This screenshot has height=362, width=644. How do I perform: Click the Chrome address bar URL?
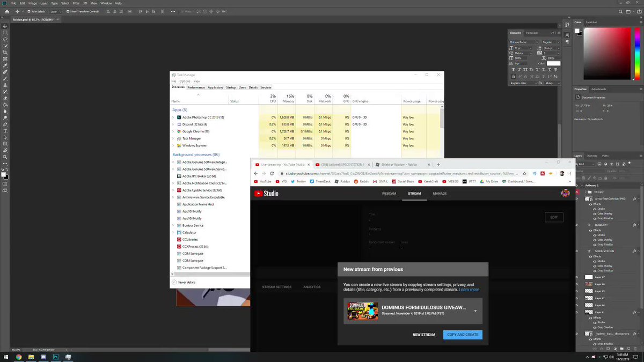click(x=400, y=173)
